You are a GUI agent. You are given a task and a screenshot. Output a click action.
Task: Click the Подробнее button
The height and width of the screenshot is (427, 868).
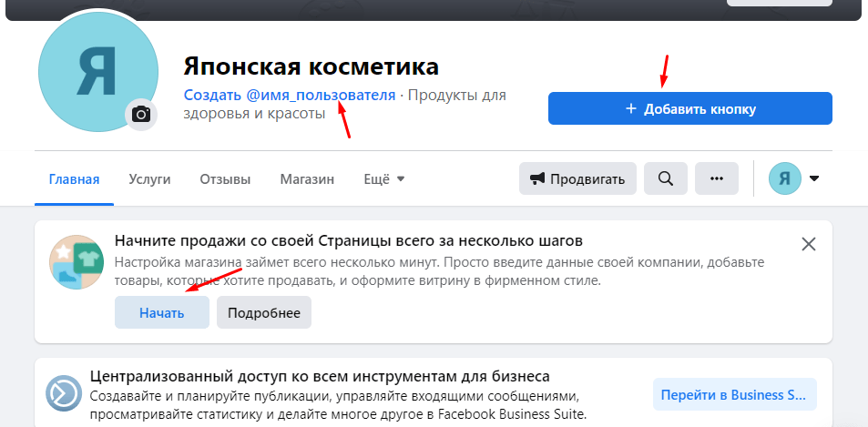(x=264, y=312)
